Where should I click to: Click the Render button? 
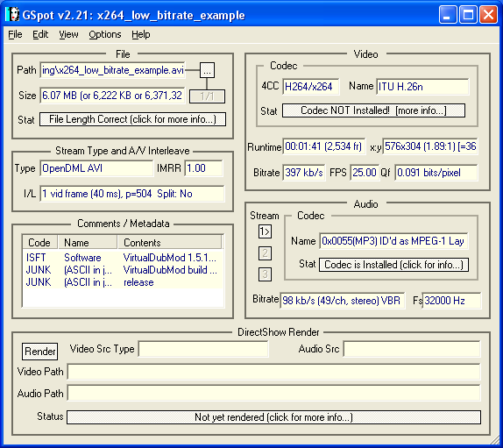point(40,352)
